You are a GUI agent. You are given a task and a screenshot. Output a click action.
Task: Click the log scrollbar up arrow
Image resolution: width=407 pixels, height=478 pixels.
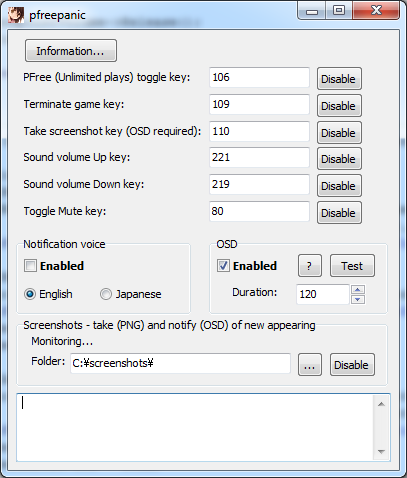(381, 404)
